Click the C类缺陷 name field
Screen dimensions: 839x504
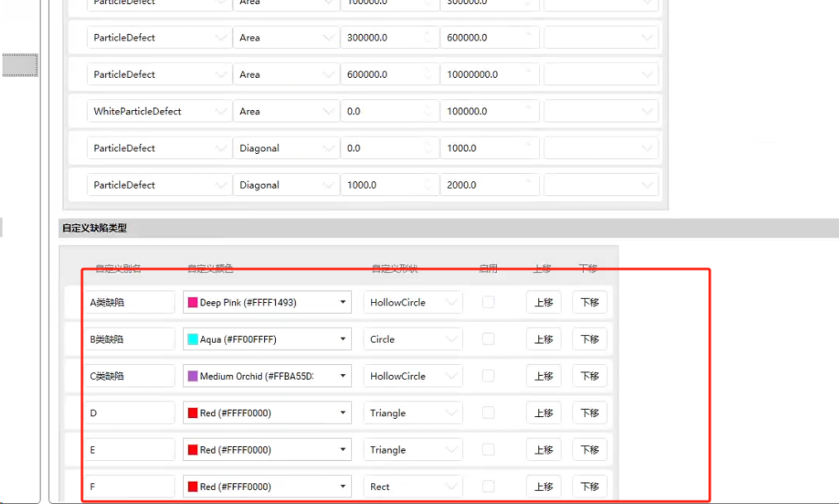tap(129, 377)
